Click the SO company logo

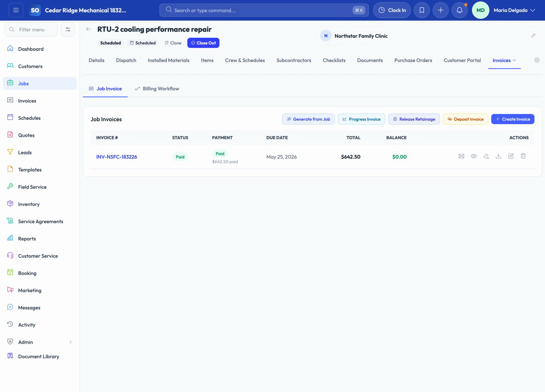35,10
